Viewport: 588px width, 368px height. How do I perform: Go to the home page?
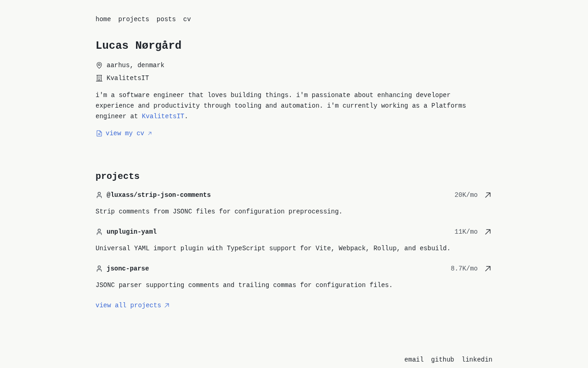pos(103,19)
